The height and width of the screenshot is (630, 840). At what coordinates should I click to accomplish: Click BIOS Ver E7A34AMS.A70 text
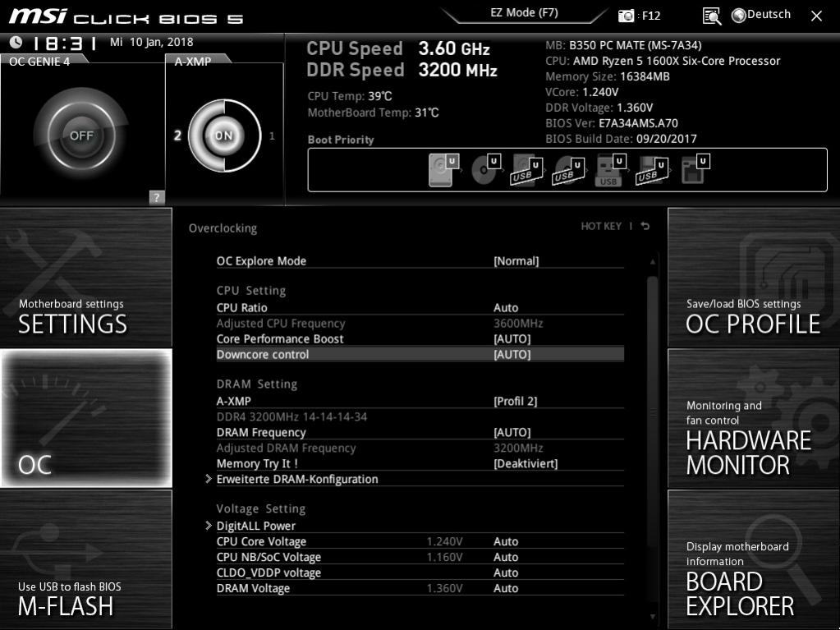click(x=612, y=123)
